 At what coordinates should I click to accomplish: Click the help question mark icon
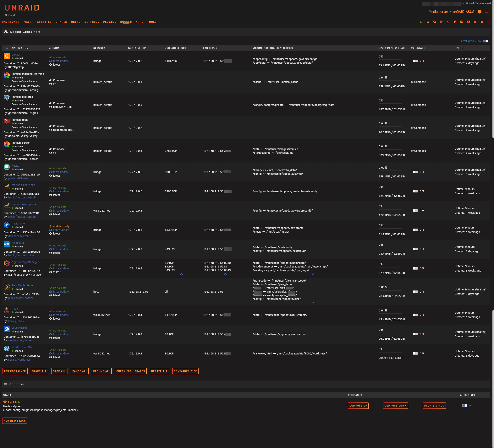point(482,22)
